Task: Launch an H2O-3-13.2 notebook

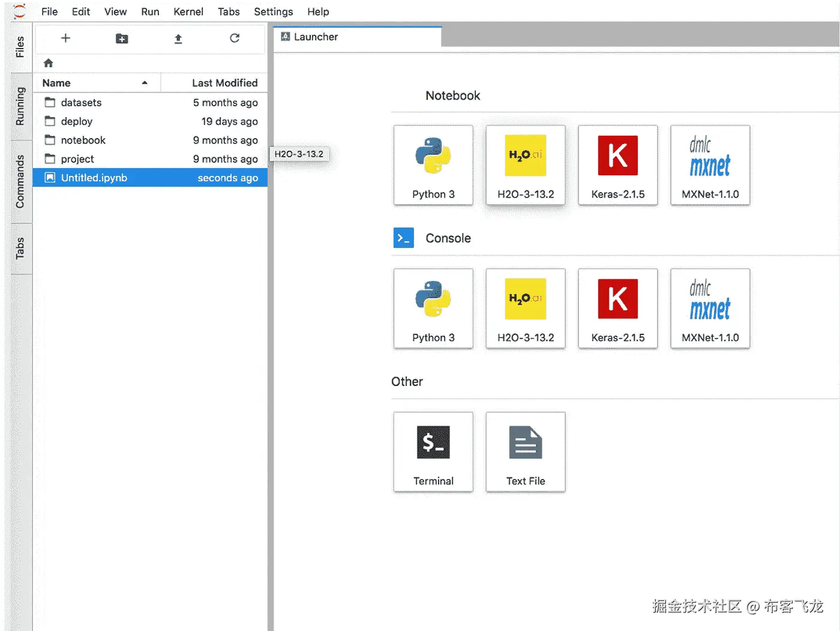Action: tap(526, 165)
